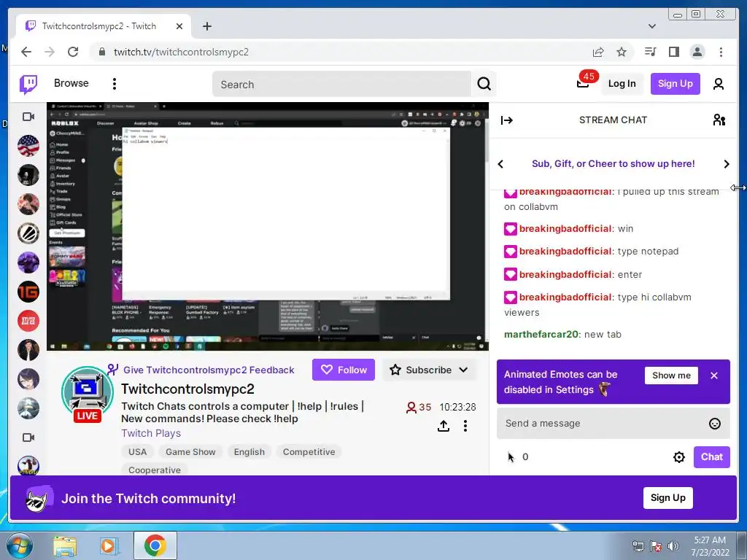Select the English tag
Viewport: 747px width, 560px height.
coord(249,452)
